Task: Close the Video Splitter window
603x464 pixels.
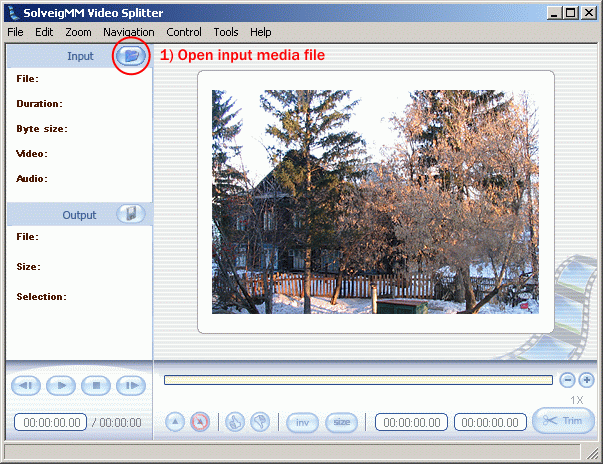Action: tap(589, 13)
